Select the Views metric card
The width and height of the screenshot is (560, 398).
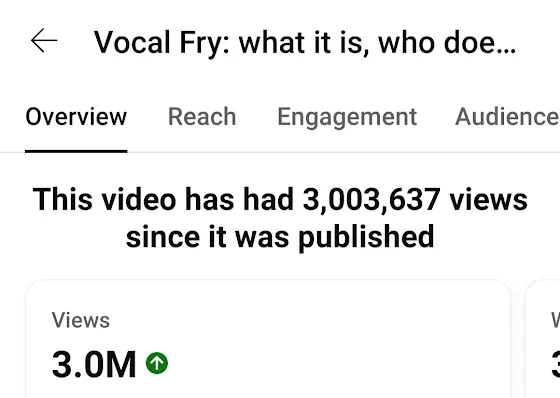click(x=268, y=339)
